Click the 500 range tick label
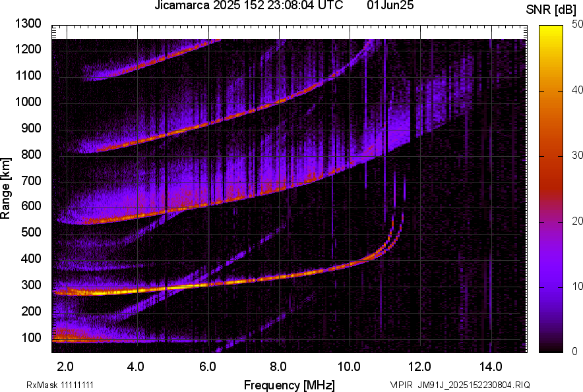The image size is (583, 392). tap(31, 232)
